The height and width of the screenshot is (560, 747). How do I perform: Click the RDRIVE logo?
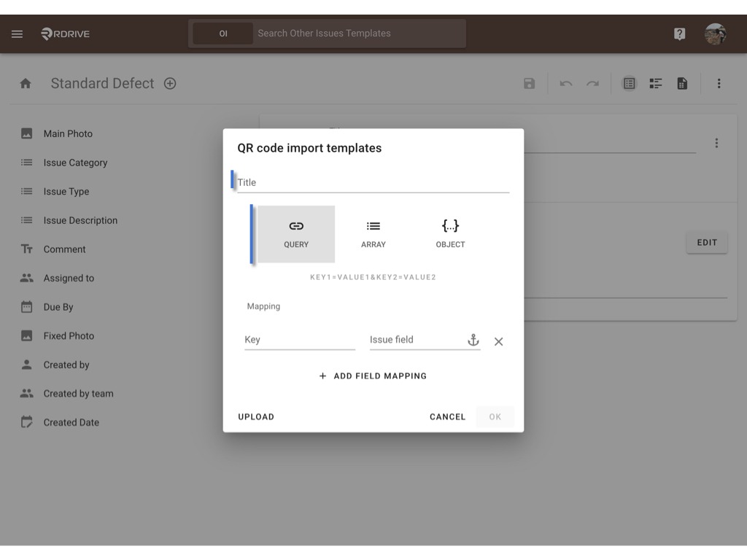click(65, 34)
